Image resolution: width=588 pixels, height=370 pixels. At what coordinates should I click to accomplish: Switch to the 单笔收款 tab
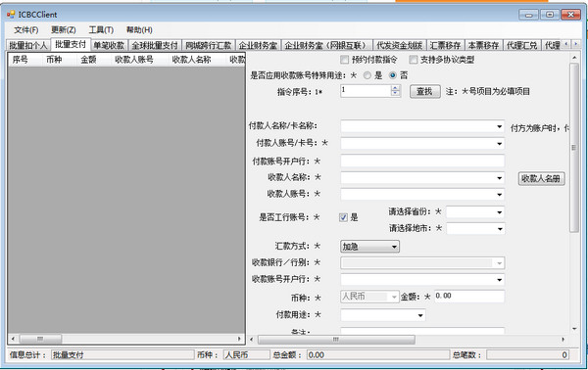pos(109,45)
